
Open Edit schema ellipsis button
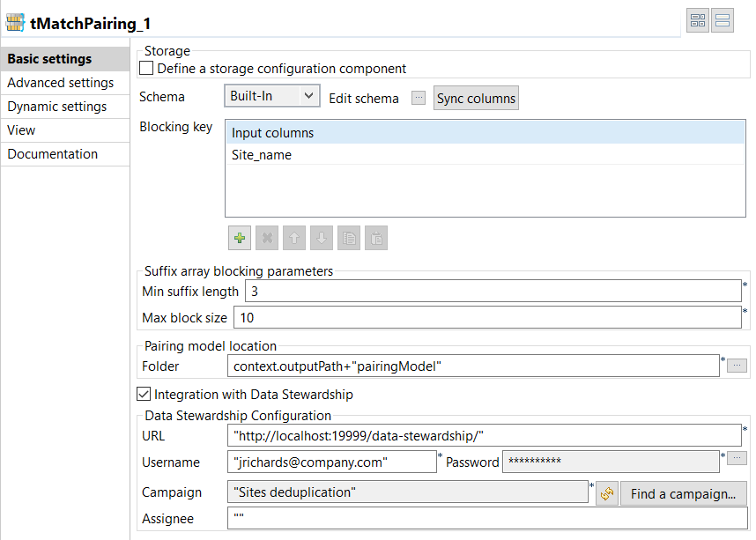tap(419, 98)
